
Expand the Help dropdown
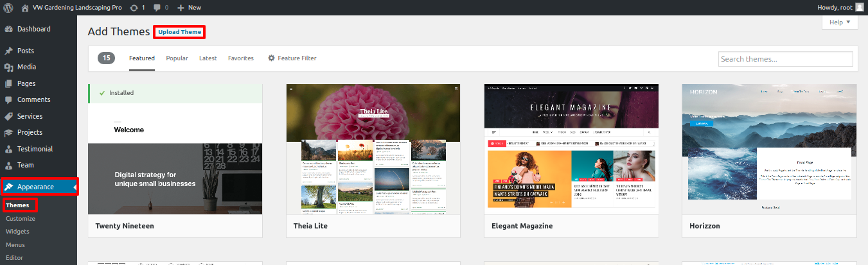click(x=839, y=22)
